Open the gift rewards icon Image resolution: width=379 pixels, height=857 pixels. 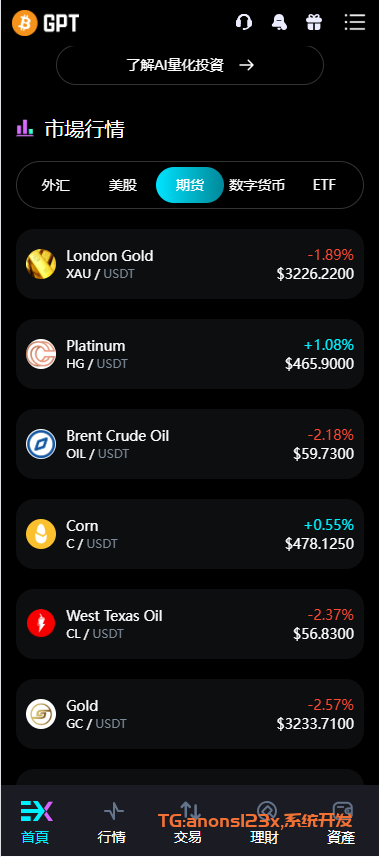[x=314, y=22]
